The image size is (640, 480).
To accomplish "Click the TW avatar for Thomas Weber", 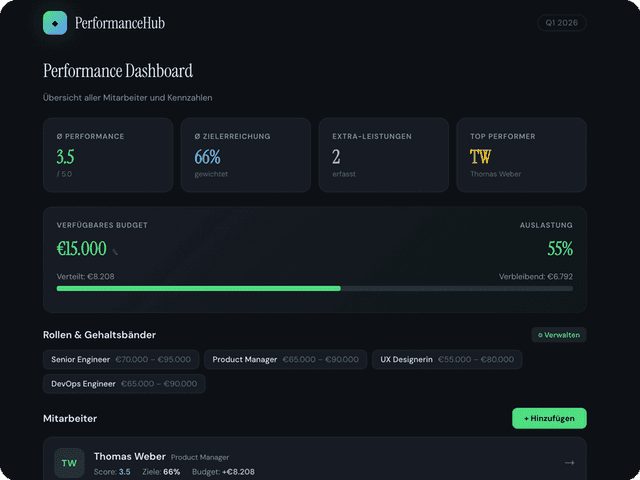I will [69, 463].
